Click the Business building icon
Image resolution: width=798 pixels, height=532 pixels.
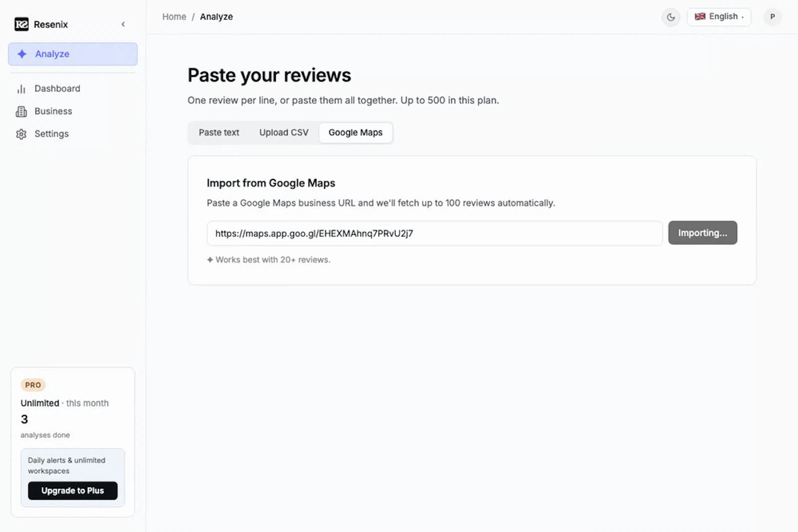[21, 111]
